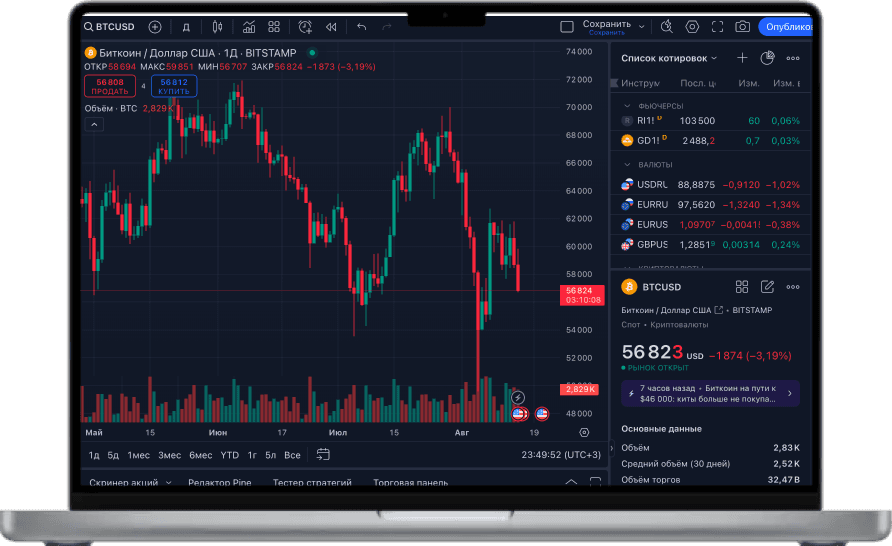Select the 1г date range
Viewport: 892px width, 546px height.
tap(252, 455)
